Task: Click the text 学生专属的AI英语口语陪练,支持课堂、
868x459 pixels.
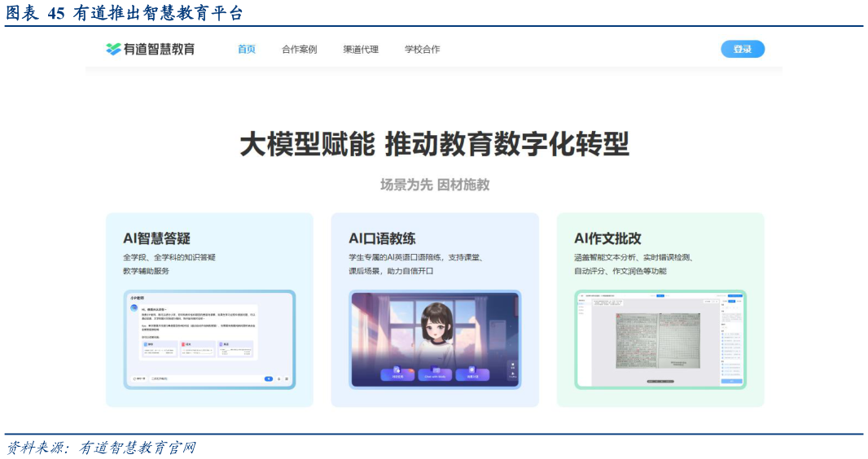Action: tap(416, 257)
